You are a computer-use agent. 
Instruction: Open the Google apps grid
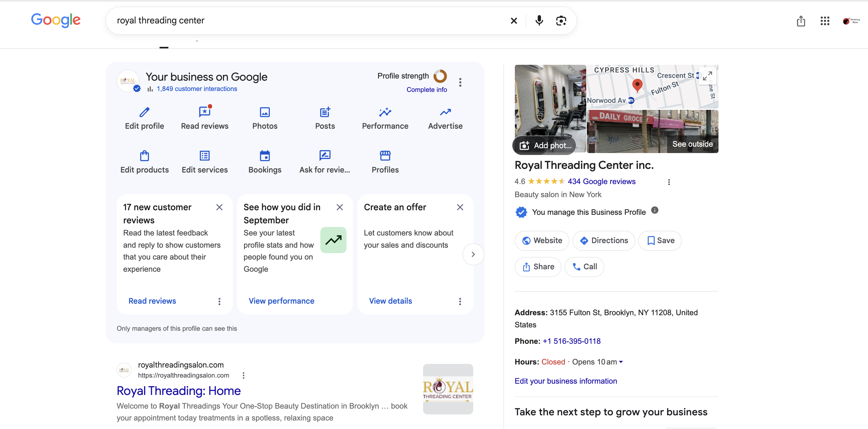tap(825, 21)
